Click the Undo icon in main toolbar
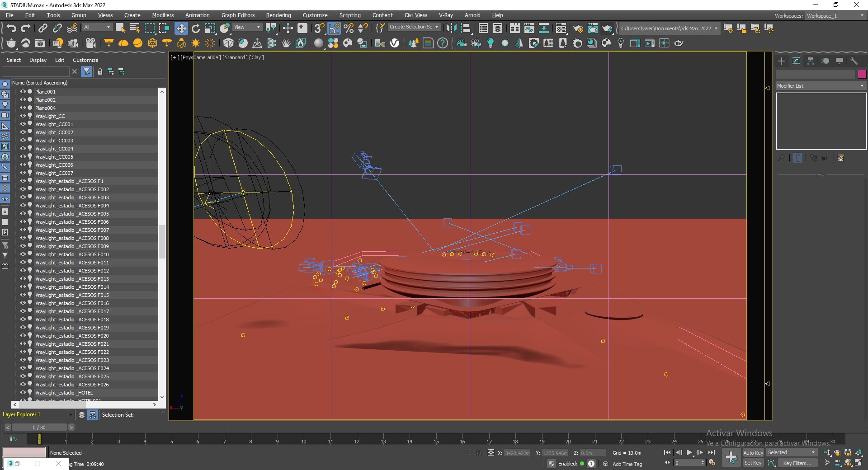 (11, 28)
